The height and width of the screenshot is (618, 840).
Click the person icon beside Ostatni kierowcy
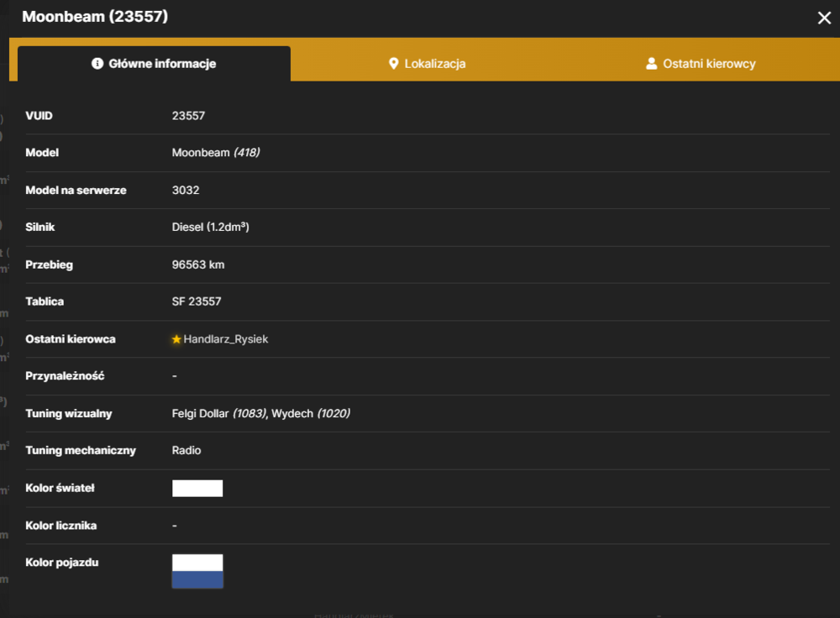[651, 64]
